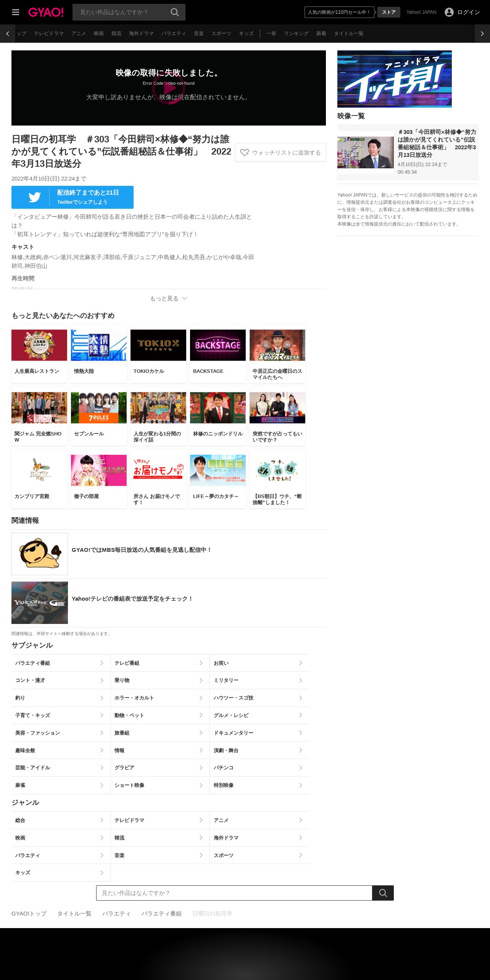Open the カンブリア宮殿 recommendation card
Screen dimensions: 490x980
tap(39, 479)
